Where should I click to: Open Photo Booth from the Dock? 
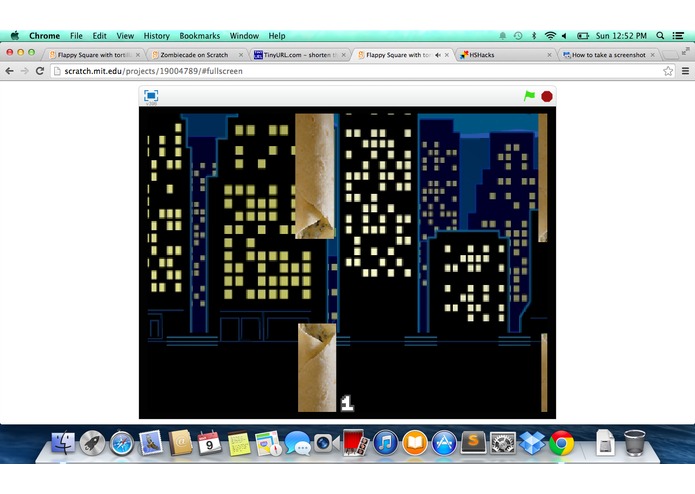pyautogui.click(x=355, y=443)
